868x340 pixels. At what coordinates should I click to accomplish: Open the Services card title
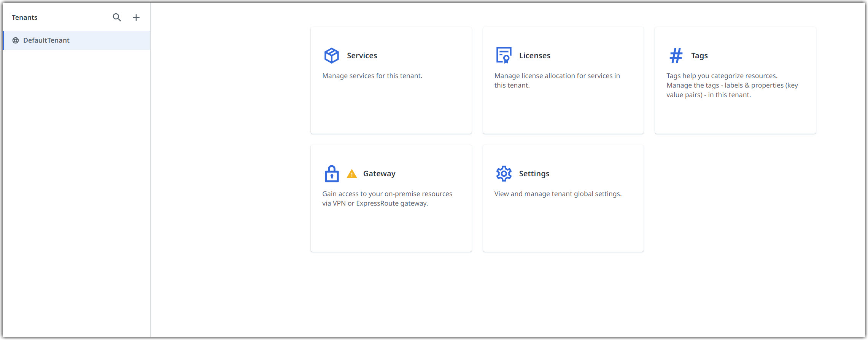coord(362,56)
